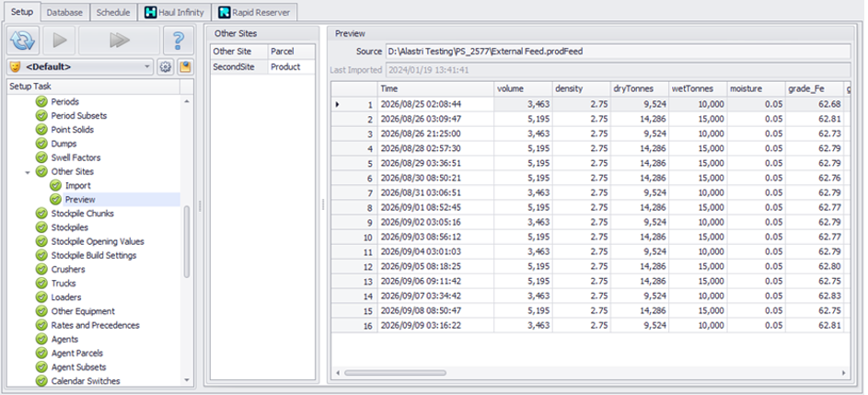Click the Last Imported date field
This screenshot has width=868, height=395.
618,70
